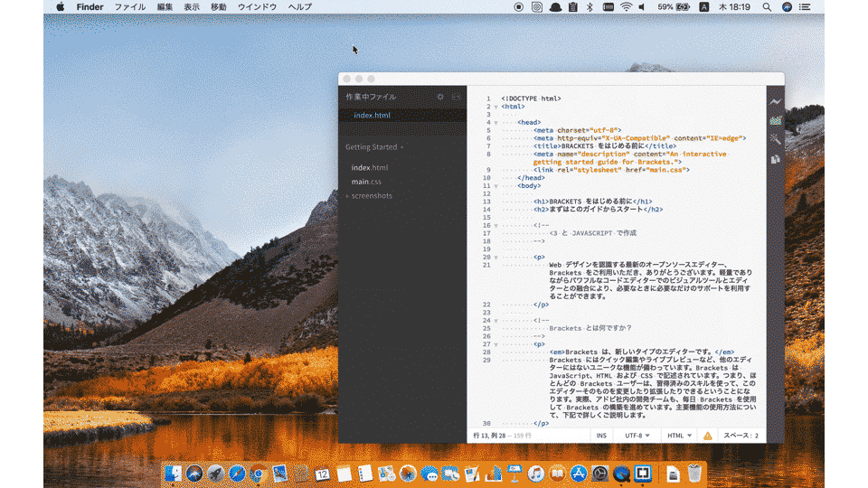The image size is (868, 488).
Task: Collapse the comment fold on line 24
Action: coord(496,321)
